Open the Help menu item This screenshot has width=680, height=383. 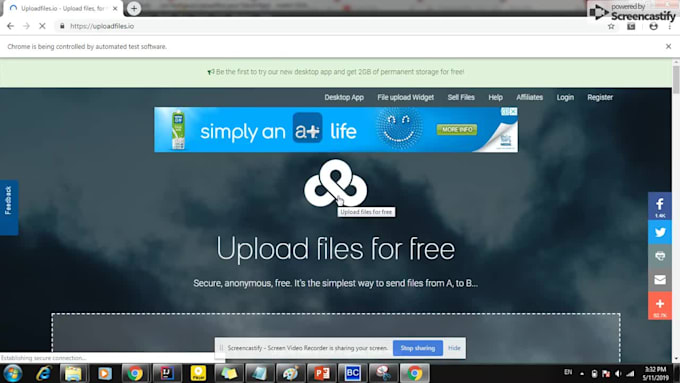point(495,97)
